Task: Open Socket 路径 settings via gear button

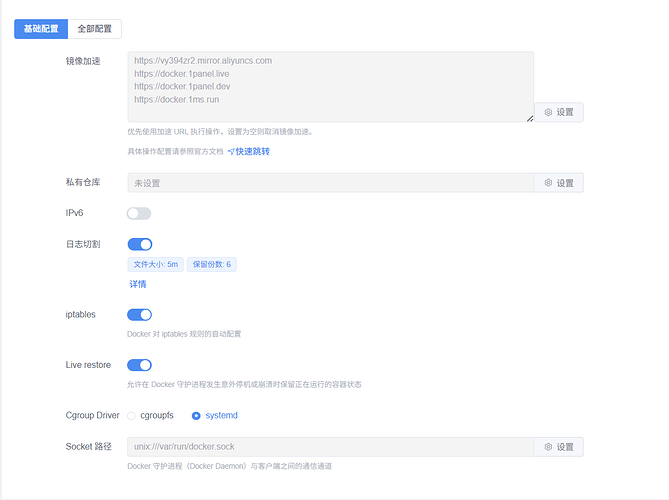Action: 558,447
